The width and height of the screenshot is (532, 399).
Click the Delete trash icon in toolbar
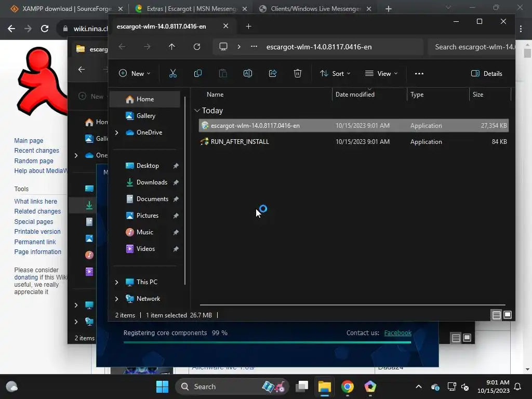click(298, 73)
